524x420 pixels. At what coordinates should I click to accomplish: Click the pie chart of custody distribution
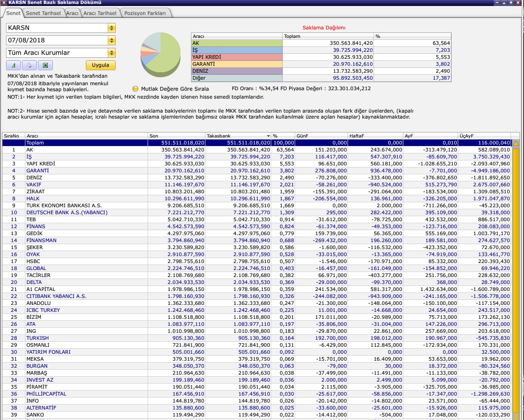(161, 54)
